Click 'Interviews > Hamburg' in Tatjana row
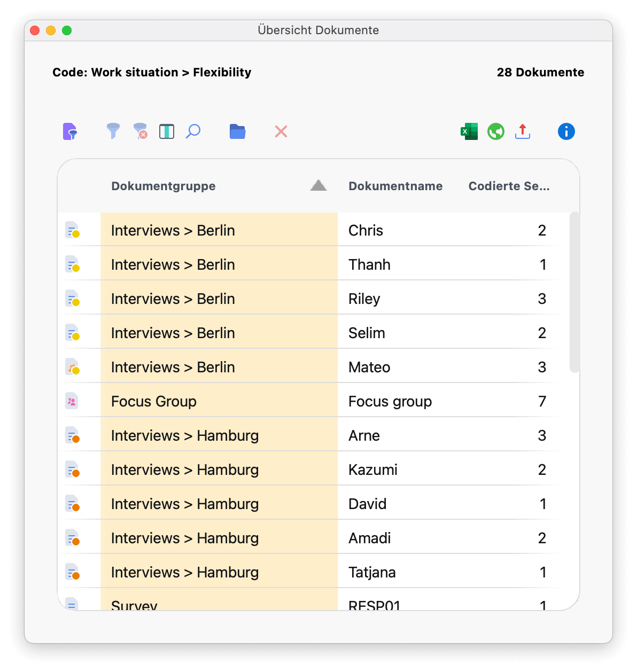 click(x=185, y=572)
